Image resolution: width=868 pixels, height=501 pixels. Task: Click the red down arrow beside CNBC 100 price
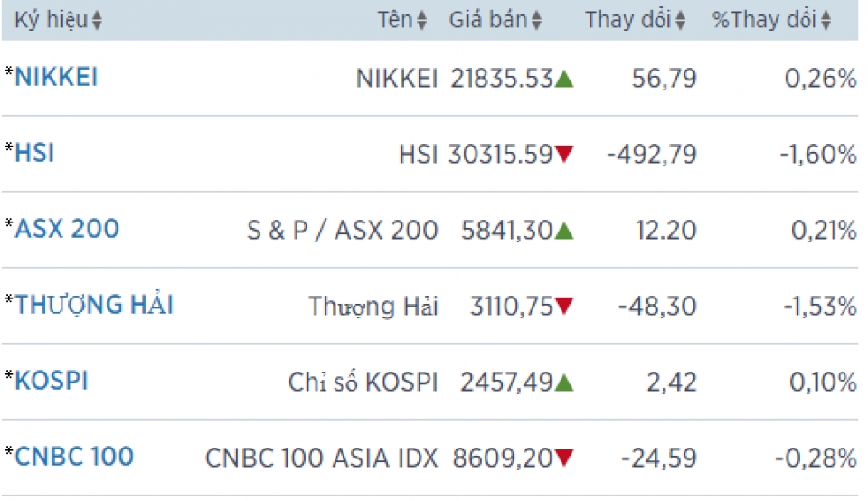(565, 459)
